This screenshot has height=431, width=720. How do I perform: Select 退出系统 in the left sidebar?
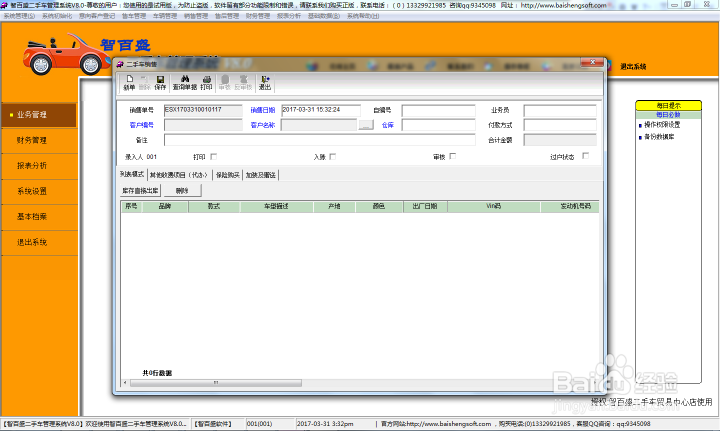click(39, 242)
